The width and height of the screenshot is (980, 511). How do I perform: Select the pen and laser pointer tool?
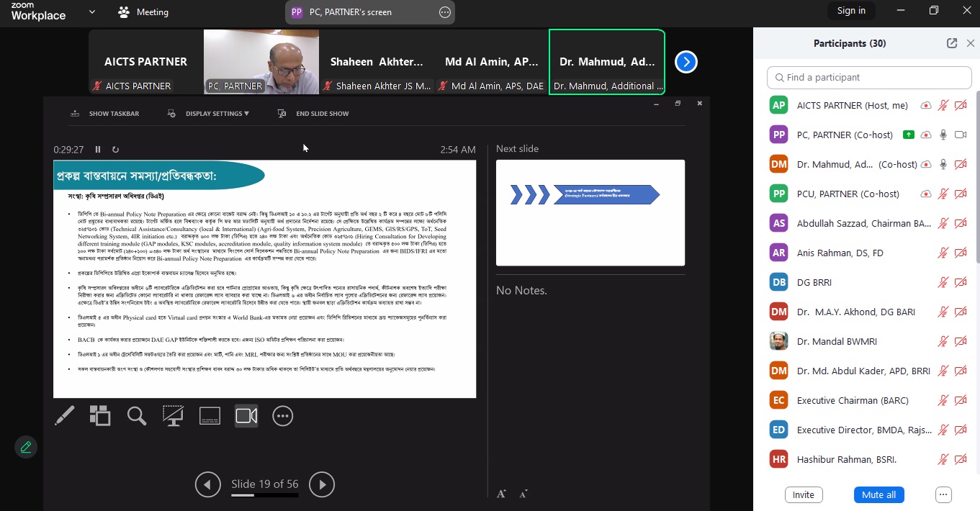(65, 415)
